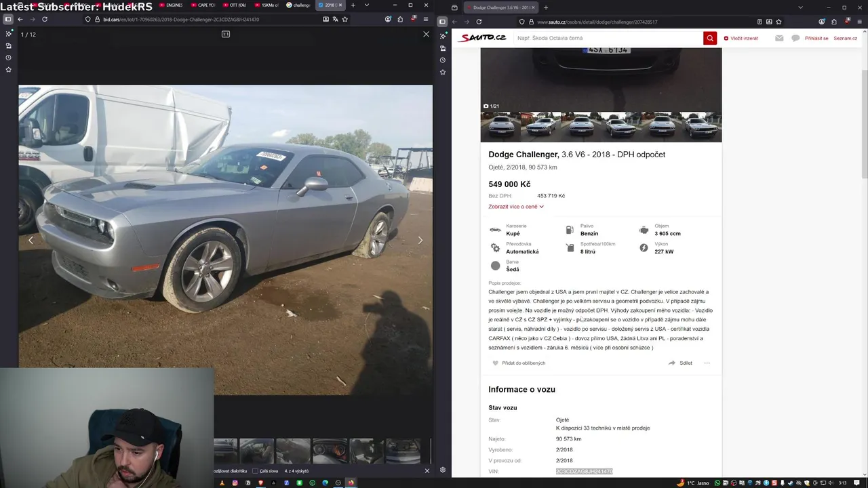Open the translate page icon in the bid.cars address bar
The width and height of the screenshot is (868, 488).
pos(335,19)
